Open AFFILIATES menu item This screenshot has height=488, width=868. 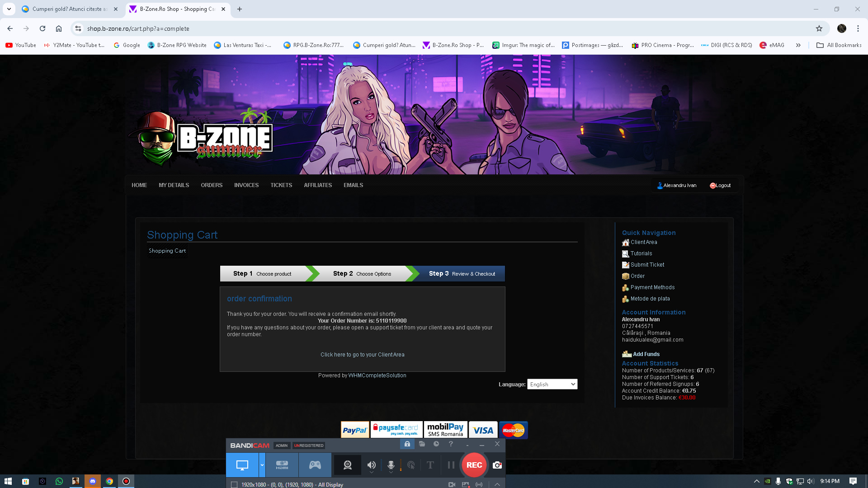click(x=318, y=185)
